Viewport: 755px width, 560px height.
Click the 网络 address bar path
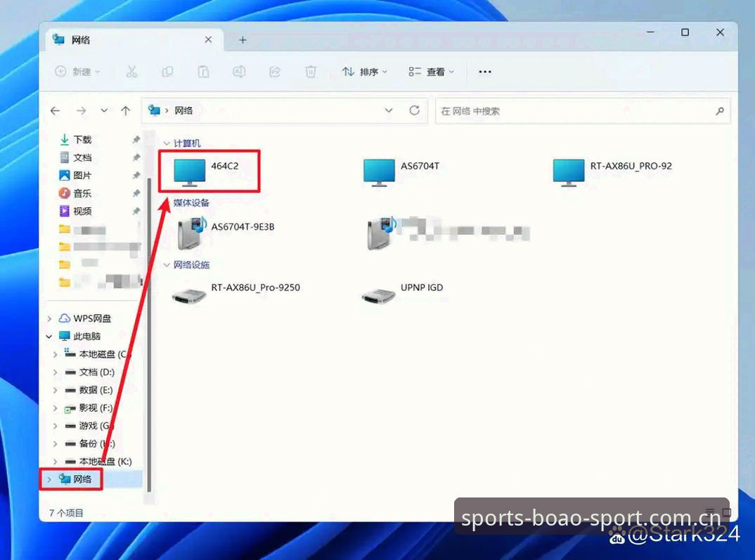pos(183,110)
